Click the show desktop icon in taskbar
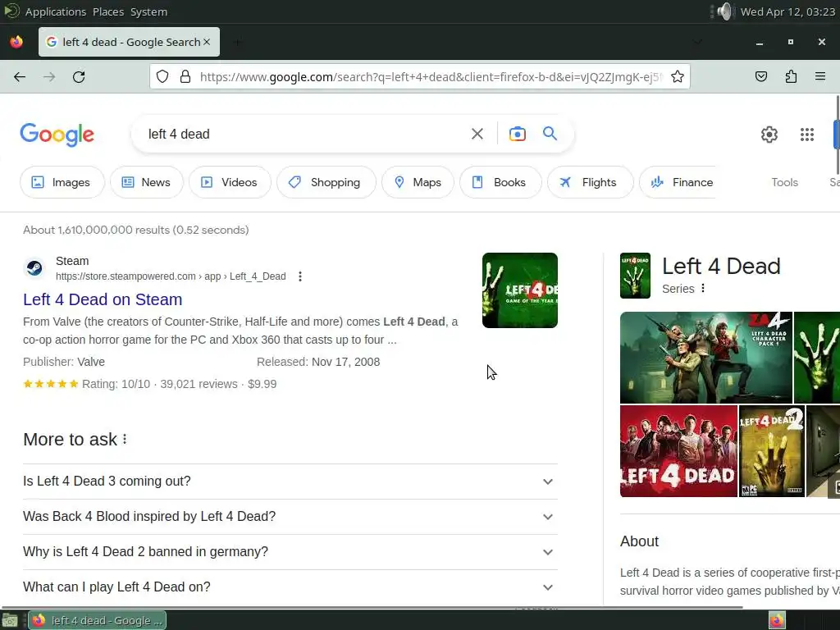The image size is (840, 630). pos(10,620)
